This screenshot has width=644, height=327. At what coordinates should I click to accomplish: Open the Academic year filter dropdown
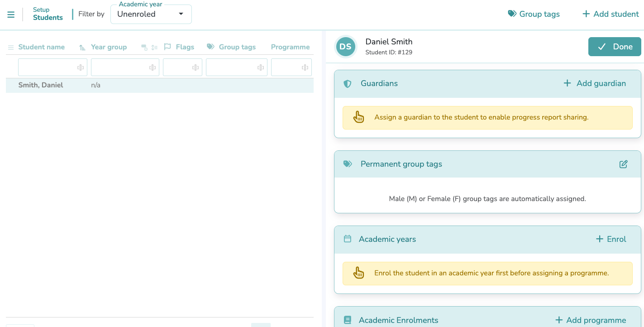click(151, 14)
